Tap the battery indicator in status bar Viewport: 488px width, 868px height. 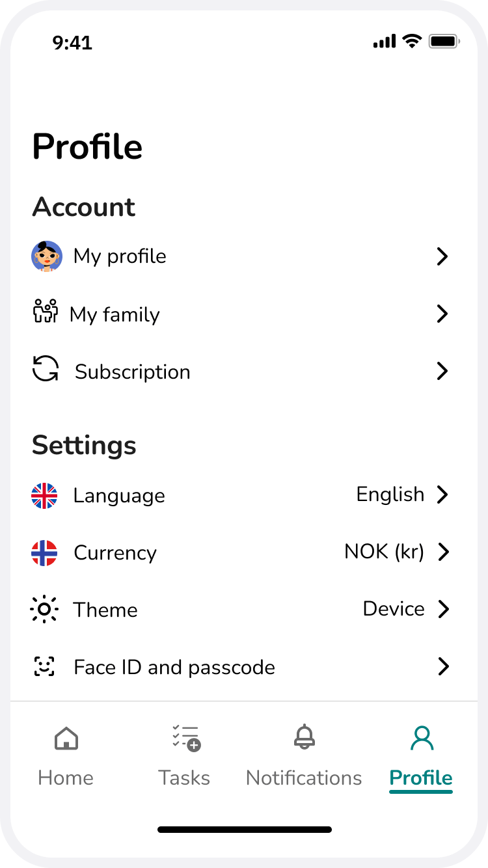pos(444,42)
